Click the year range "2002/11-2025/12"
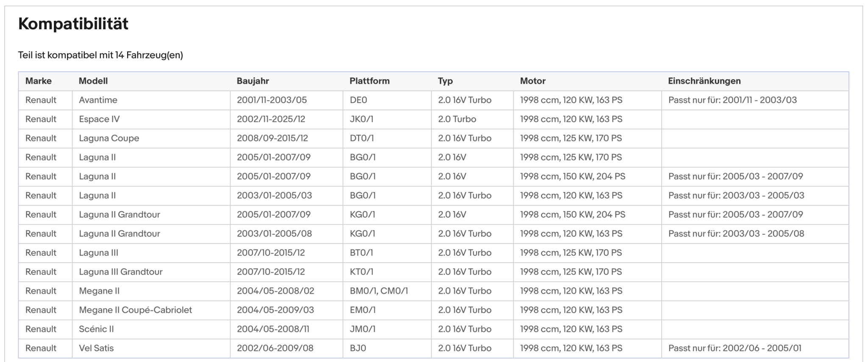 click(271, 119)
